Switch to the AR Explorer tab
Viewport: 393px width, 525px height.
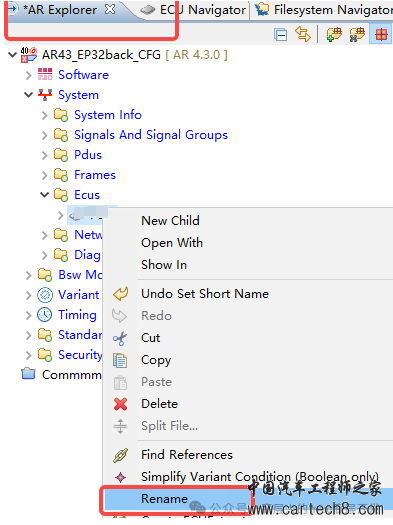60,10
